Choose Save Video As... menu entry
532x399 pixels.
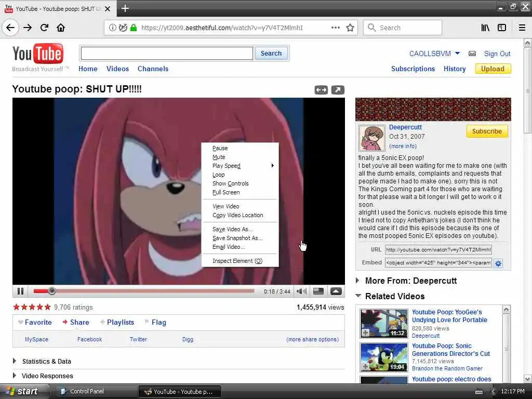[x=240, y=229]
